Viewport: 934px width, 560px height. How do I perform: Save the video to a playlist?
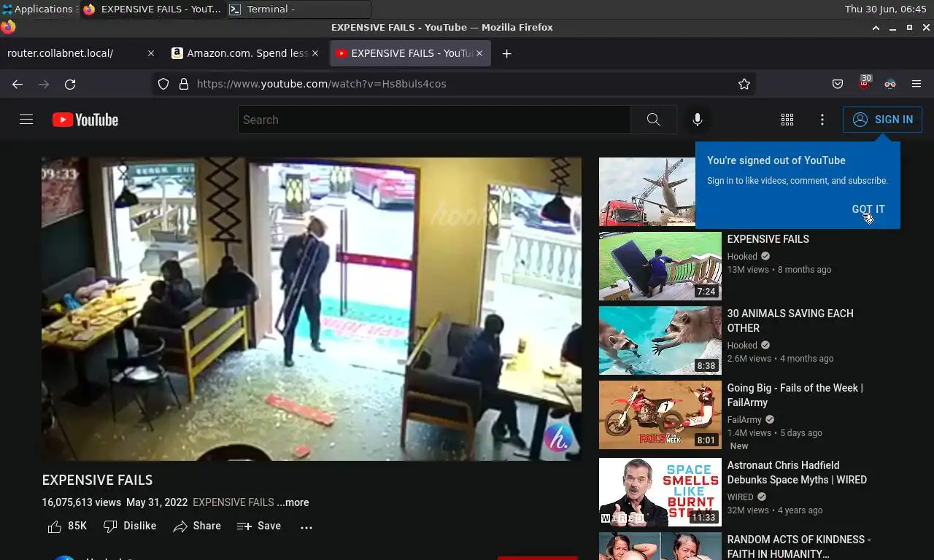259,526
